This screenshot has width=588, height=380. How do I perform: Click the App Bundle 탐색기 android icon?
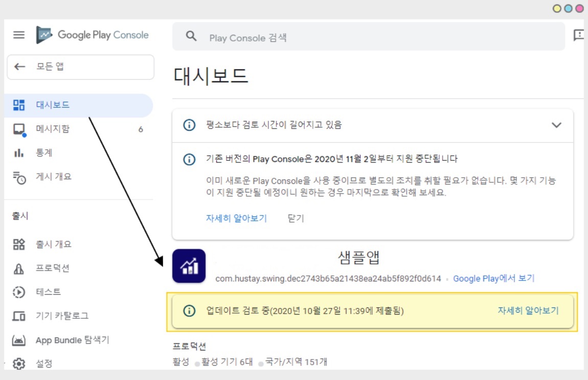(x=19, y=340)
